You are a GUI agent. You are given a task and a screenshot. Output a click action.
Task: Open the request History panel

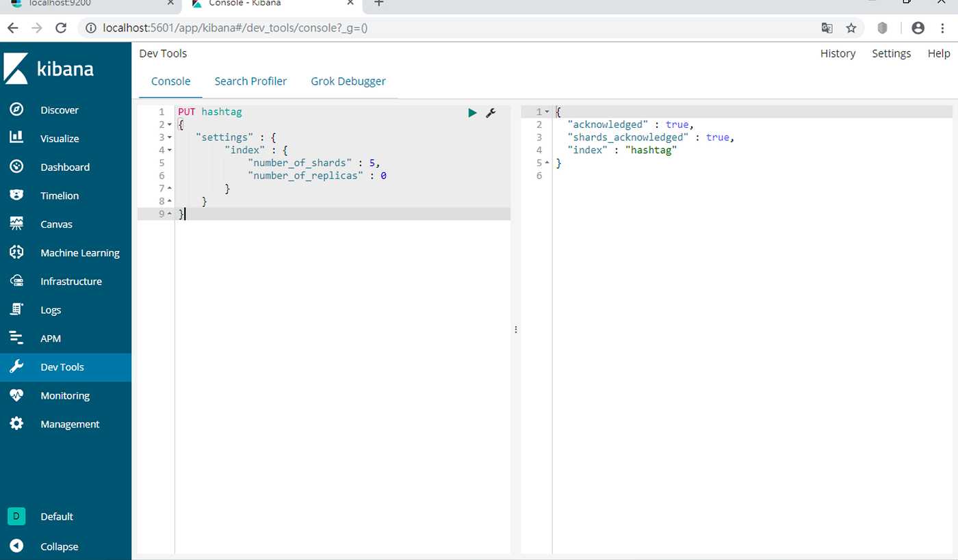point(838,53)
